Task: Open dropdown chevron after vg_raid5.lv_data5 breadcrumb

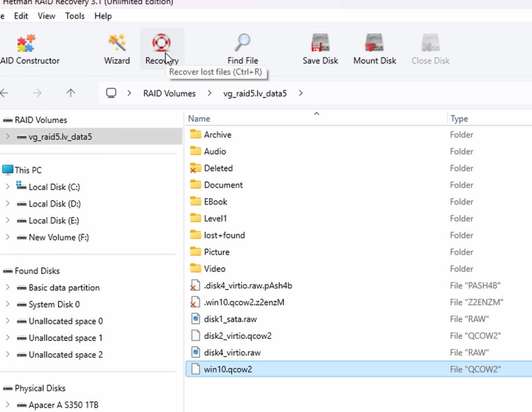Action: [300, 93]
